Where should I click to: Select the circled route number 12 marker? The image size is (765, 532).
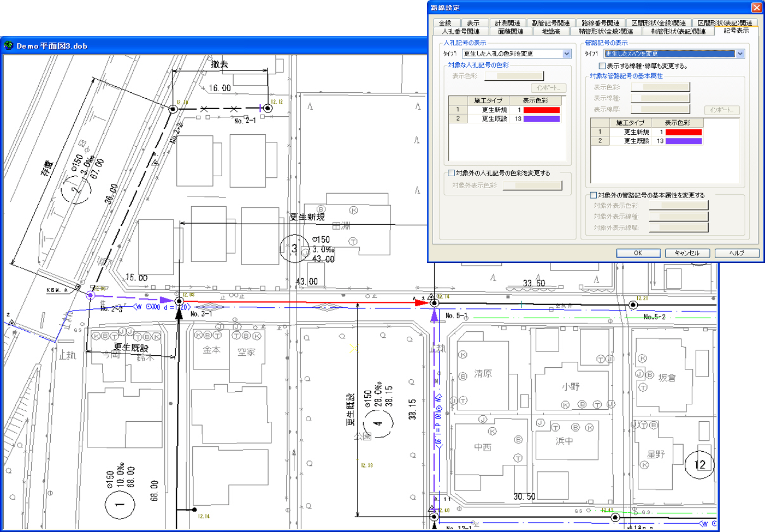pos(699,464)
